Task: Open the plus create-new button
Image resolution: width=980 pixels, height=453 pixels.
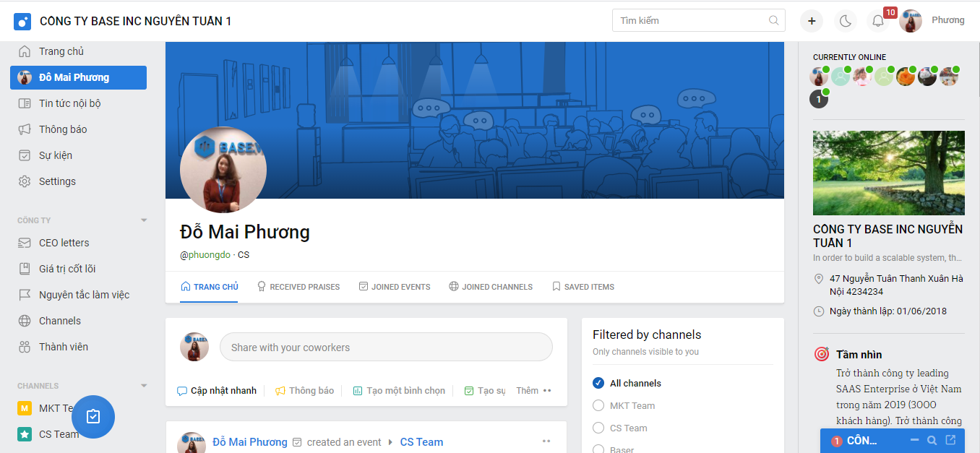Action: coord(812,21)
